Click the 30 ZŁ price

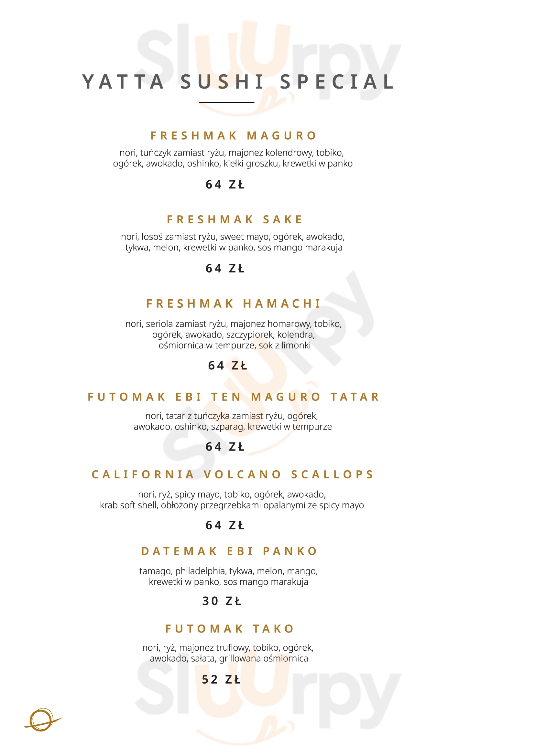pyautogui.click(x=222, y=601)
